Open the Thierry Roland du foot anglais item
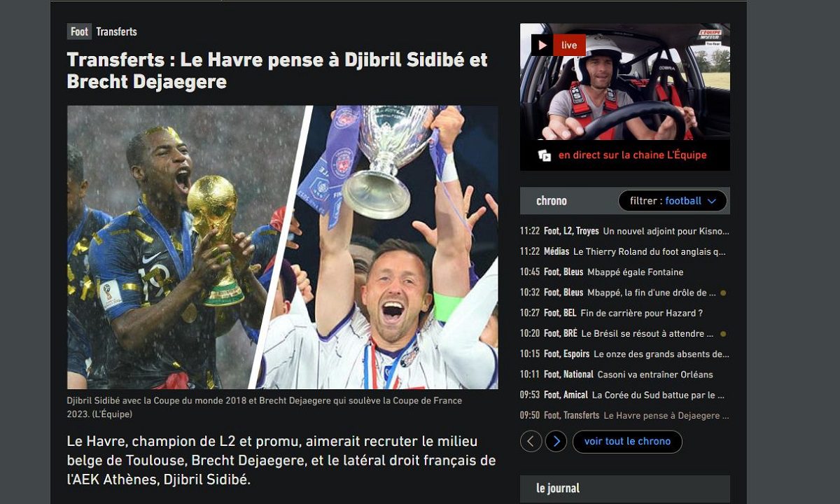 625,251
